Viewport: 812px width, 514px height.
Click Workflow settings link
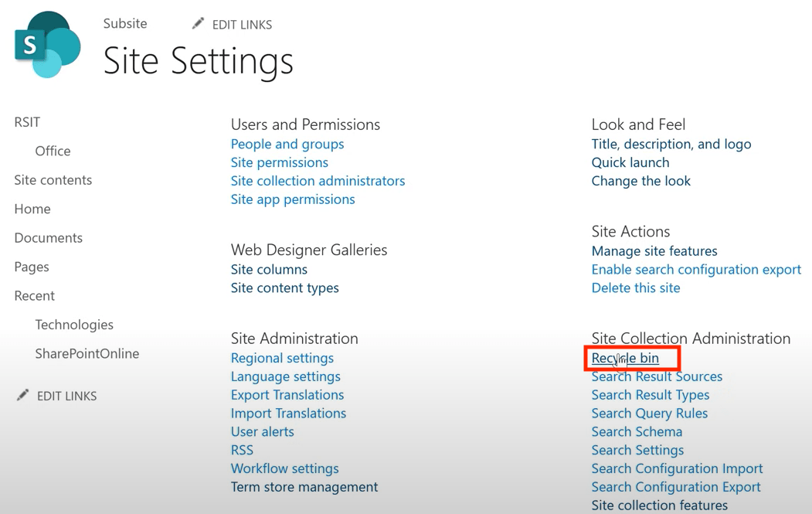tap(284, 468)
